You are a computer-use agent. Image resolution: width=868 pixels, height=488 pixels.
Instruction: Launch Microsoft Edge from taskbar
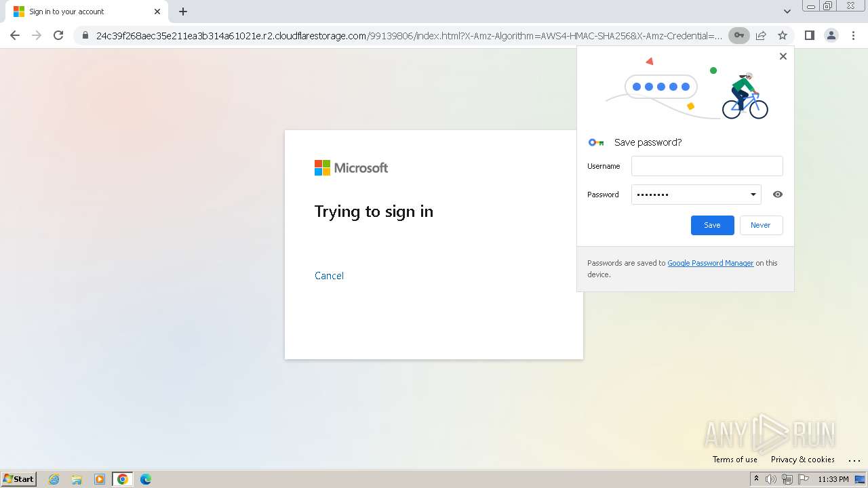click(x=145, y=479)
